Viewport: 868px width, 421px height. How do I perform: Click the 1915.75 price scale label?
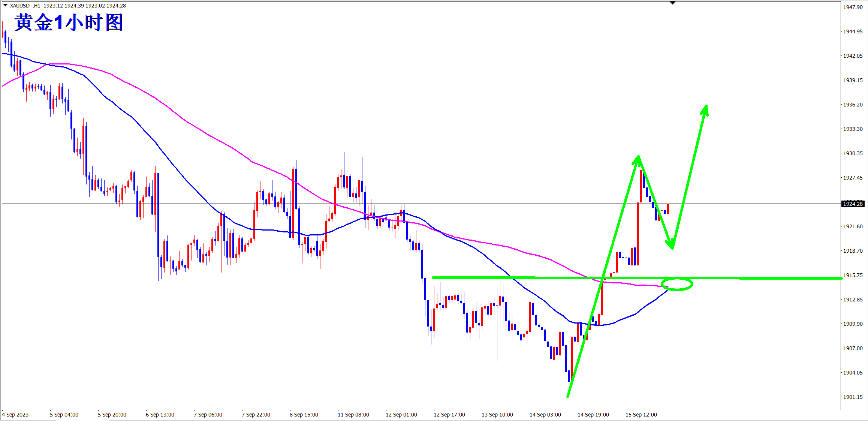[x=853, y=275]
